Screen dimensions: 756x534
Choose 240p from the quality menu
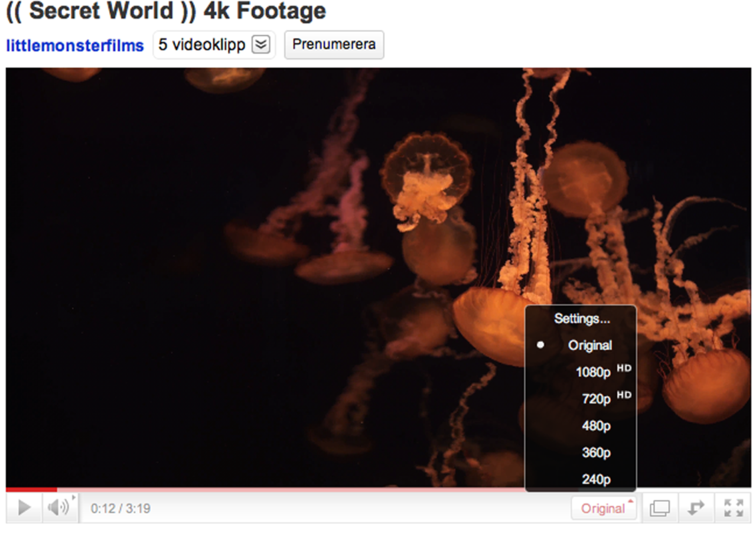[x=596, y=480]
